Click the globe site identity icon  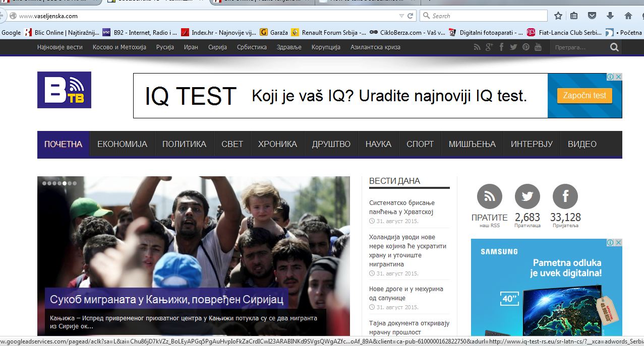click(x=13, y=16)
